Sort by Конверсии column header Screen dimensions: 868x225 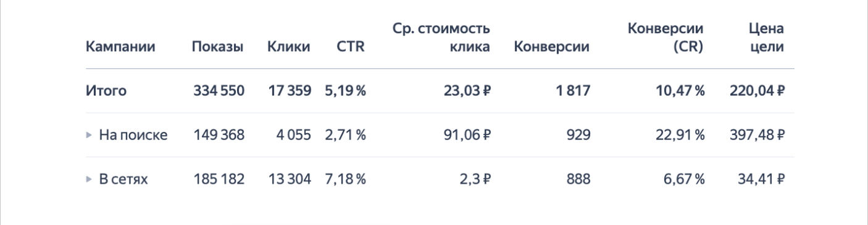pyautogui.click(x=548, y=47)
